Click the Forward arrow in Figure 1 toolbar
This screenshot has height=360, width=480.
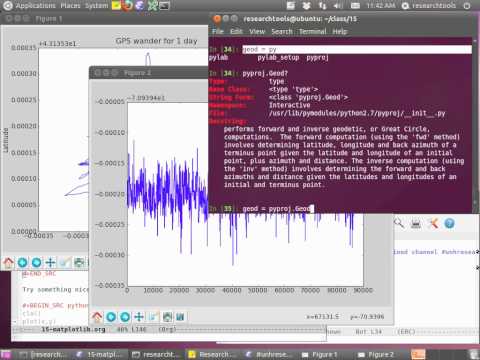tap(37, 263)
